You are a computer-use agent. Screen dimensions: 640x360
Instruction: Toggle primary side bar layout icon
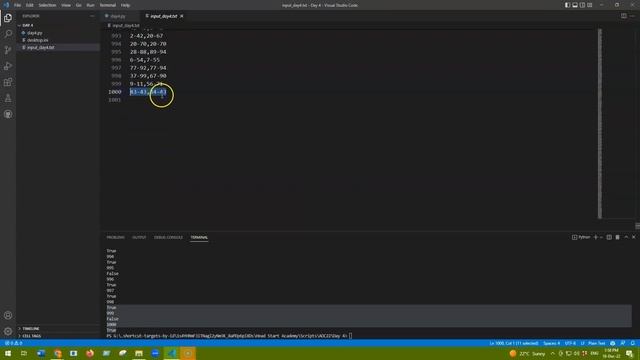pos(567,5)
